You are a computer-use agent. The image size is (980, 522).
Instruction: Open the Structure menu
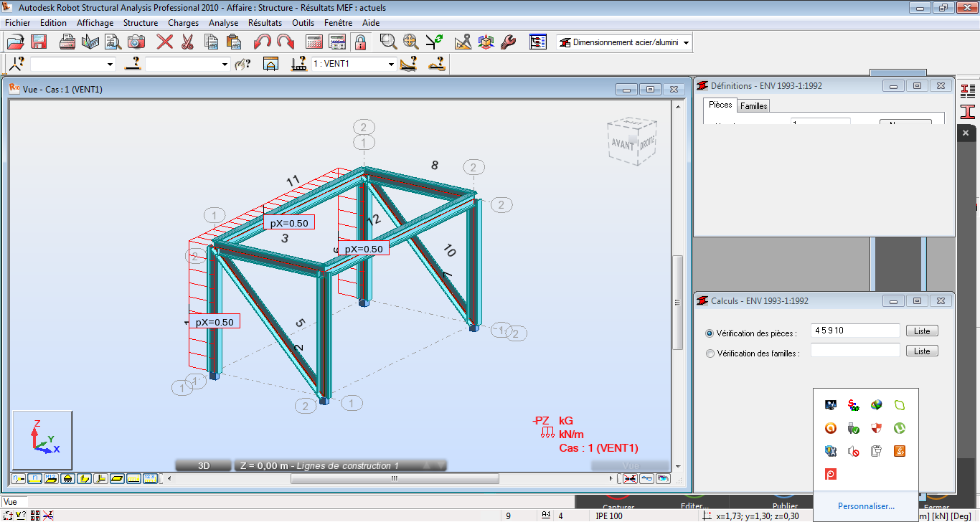(141, 23)
